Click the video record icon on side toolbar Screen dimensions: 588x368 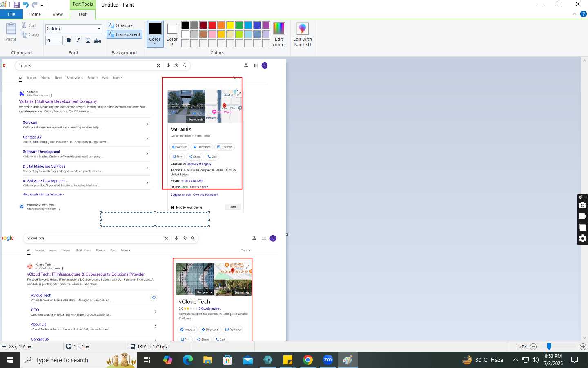[583, 216]
